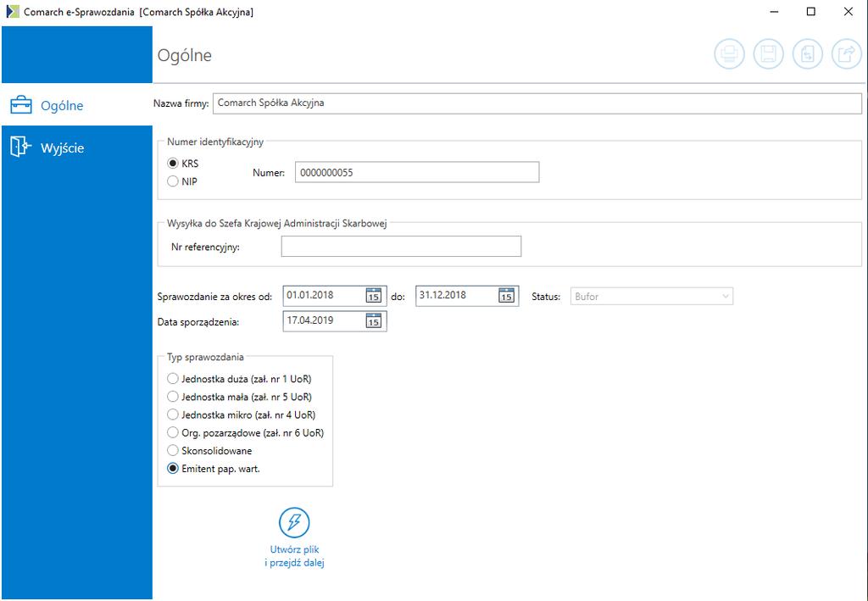Screen dimensions: 868x601
Task: Choose Jednostka mikro report type
Action: tap(173, 415)
